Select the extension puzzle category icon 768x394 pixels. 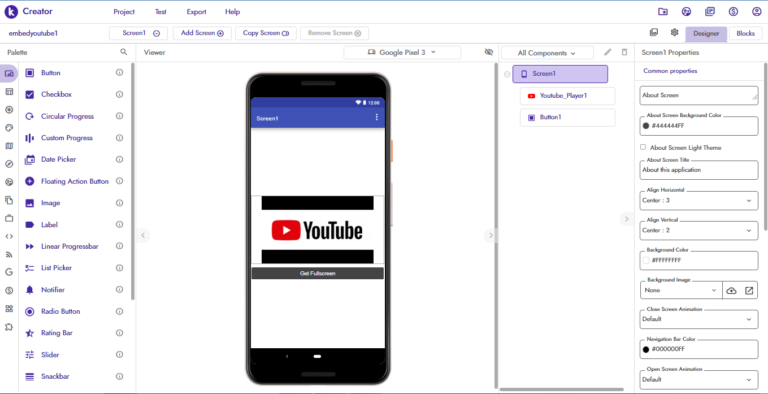point(9,327)
